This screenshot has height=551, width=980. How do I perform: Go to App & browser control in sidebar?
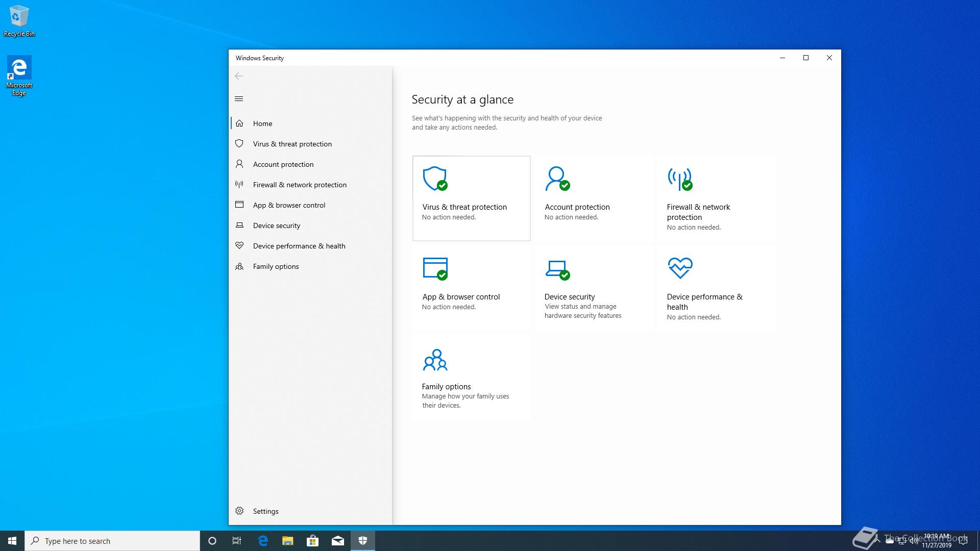(310, 205)
